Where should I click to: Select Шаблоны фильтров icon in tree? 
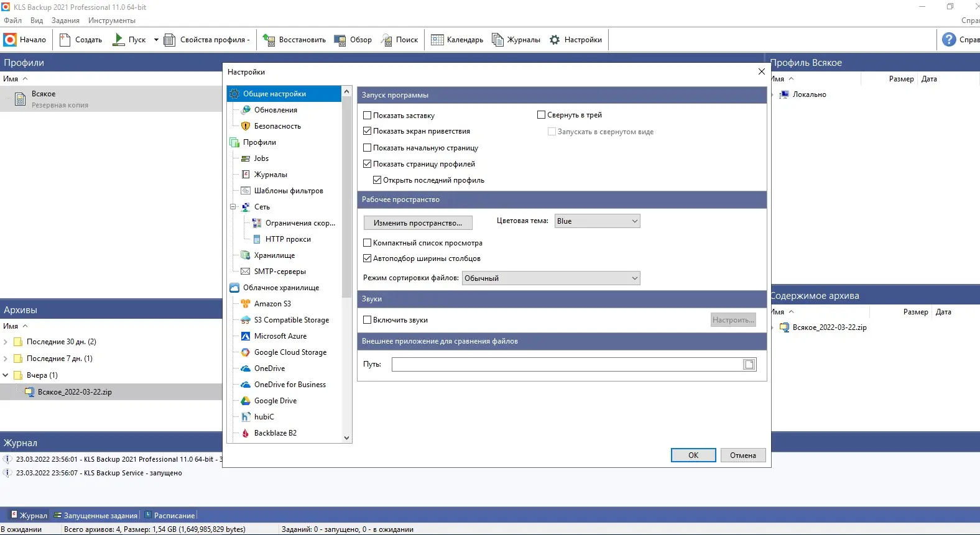coord(246,191)
